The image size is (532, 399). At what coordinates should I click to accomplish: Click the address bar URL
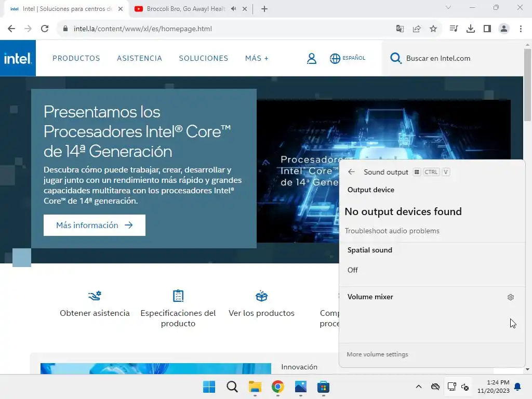tap(142, 29)
